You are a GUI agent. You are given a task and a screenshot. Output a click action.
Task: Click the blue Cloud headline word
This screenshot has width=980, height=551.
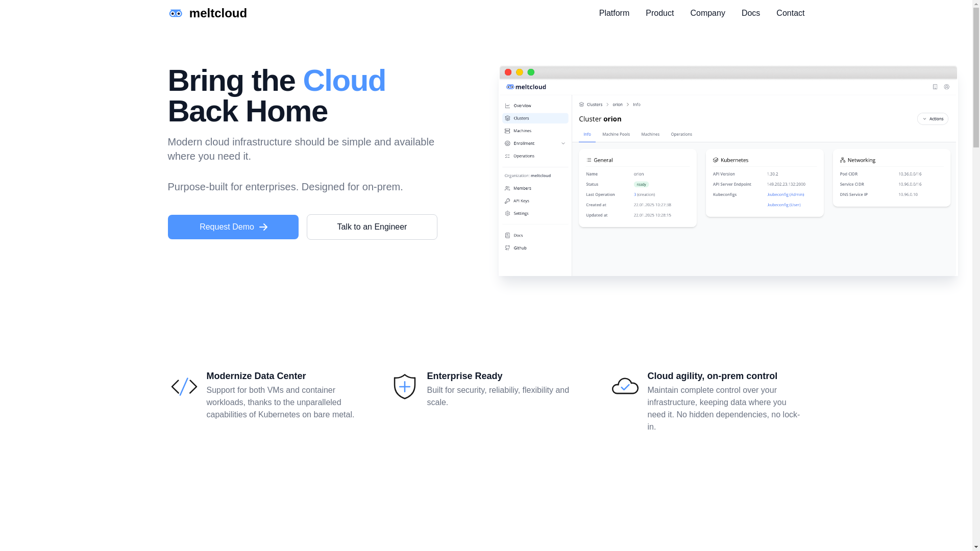(344, 81)
